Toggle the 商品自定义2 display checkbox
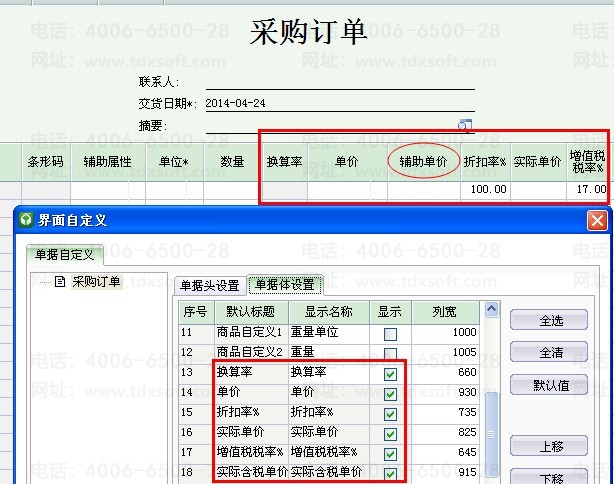 tap(390, 353)
